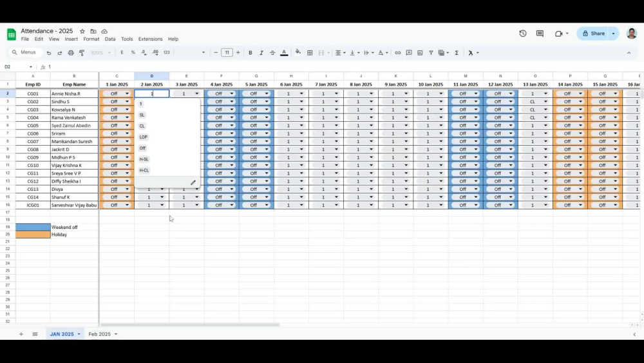Click the Google Sheets home icon
This screenshot has width=644, height=363.
click(x=12, y=34)
